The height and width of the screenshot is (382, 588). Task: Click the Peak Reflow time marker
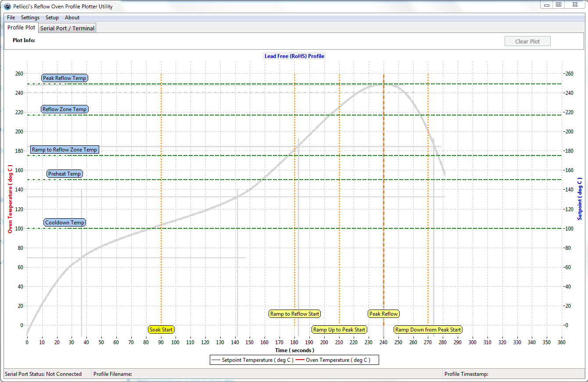coord(384,314)
